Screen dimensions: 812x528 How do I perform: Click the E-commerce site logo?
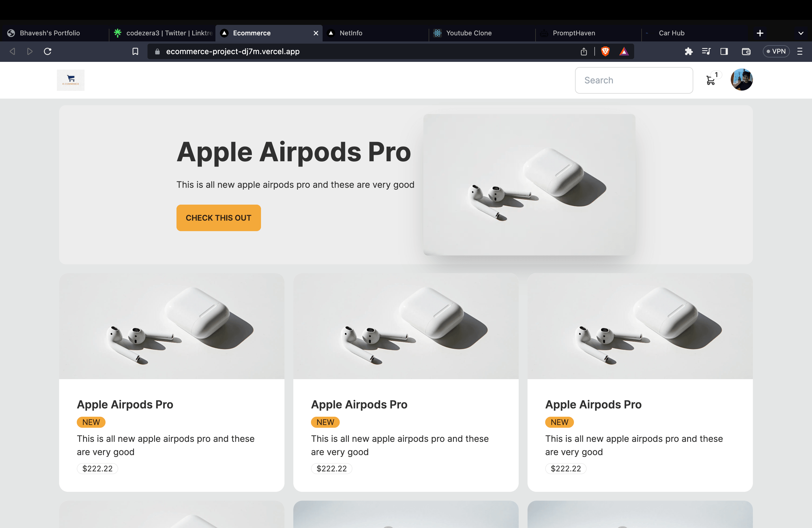(x=71, y=80)
